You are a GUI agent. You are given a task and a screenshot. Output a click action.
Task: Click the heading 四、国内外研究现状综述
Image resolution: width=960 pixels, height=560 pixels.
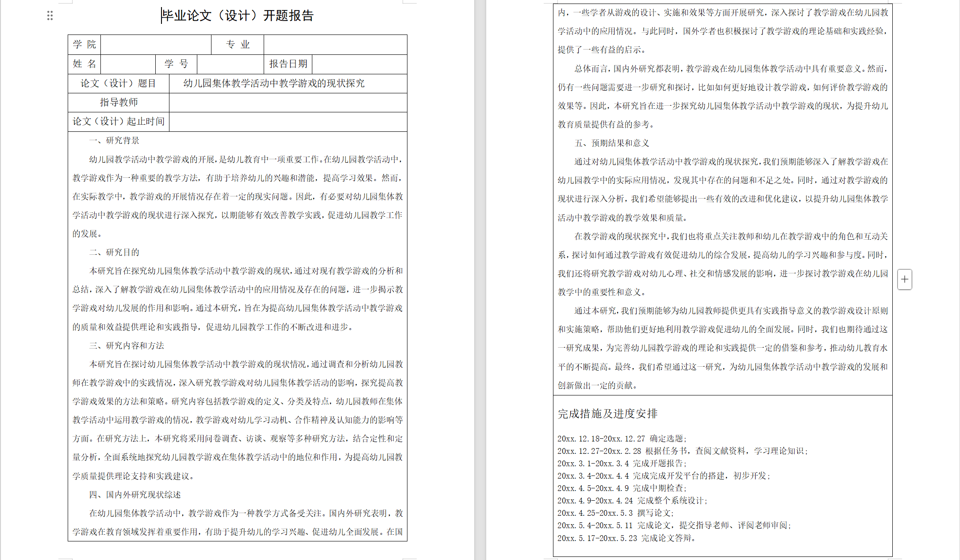(135, 495)
